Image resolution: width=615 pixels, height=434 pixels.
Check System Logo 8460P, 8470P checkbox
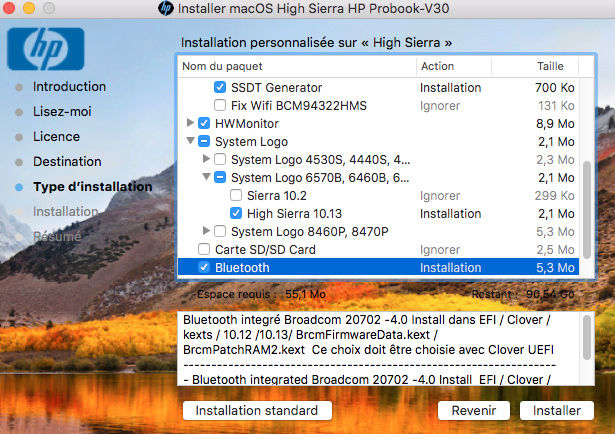(220, 231)
